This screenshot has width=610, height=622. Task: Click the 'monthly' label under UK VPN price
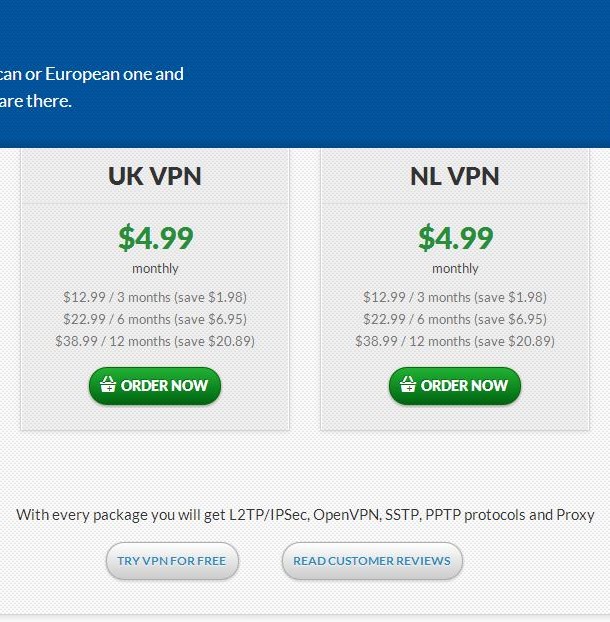155,269
